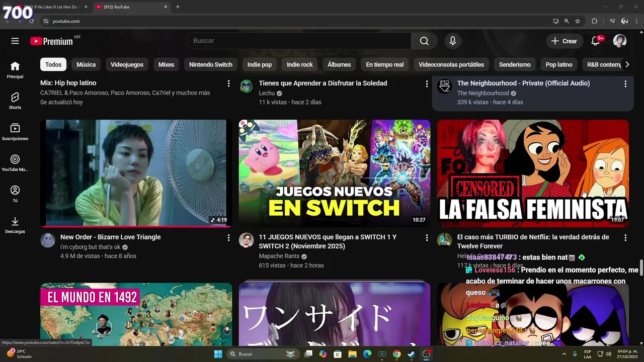Open a new browser tab

178,7
